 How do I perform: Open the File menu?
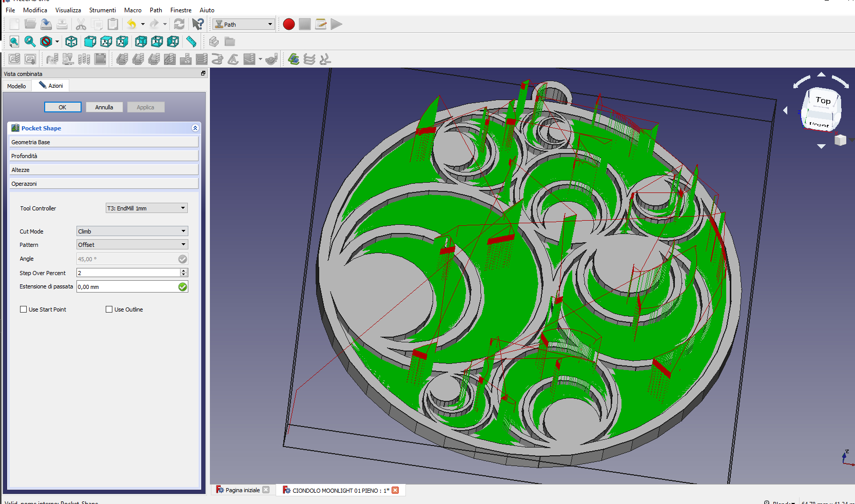pyautogui.click(x=10, y=10)
